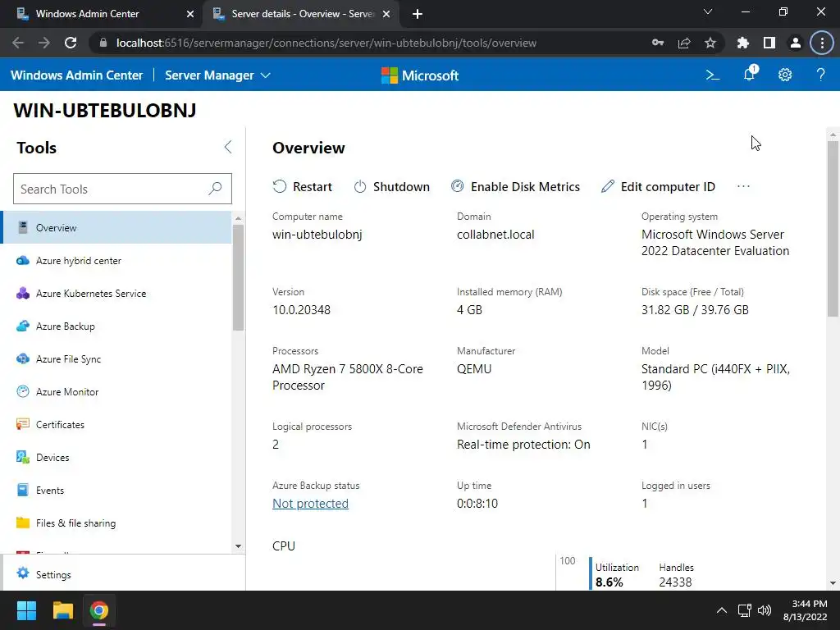Click the Chrome icon in taskbar
The width and height of the screenshot is (840, 630).
(x=98, y=610)
